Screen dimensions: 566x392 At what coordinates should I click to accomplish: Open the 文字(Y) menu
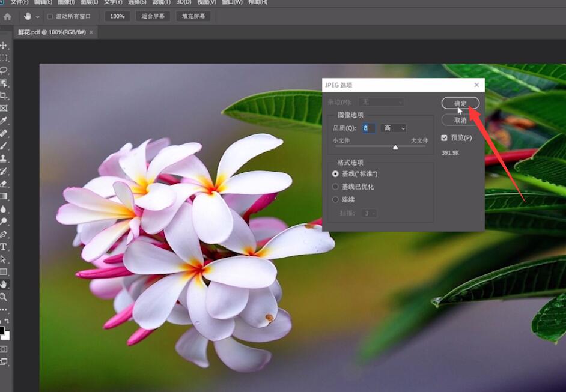tap(113, 2)
